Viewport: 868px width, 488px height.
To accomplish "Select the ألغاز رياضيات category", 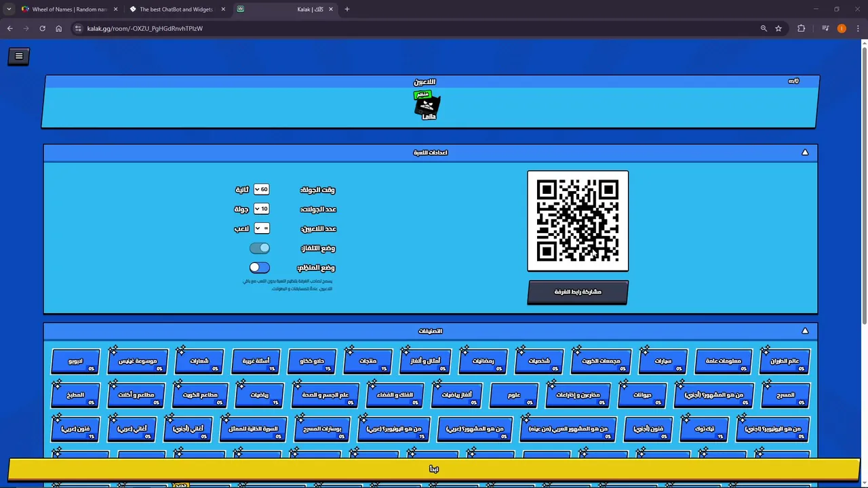I will point(456,395).
